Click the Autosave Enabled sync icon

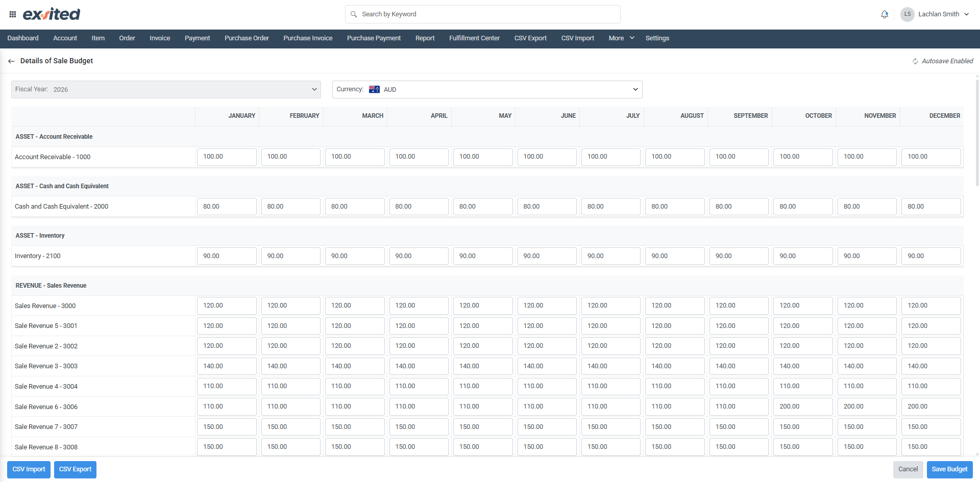(915, 61)
